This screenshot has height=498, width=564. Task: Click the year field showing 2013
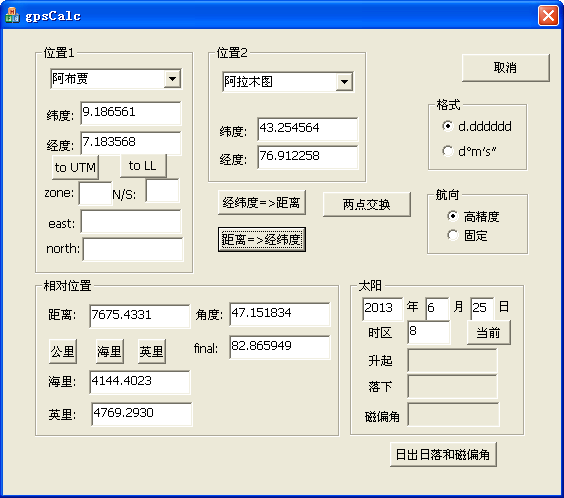(383, 309)
